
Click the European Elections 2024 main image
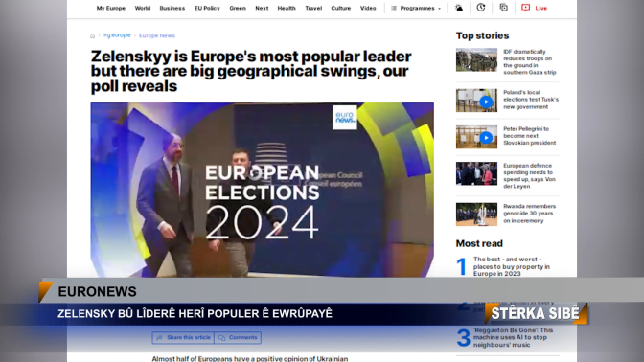(262, 190)
